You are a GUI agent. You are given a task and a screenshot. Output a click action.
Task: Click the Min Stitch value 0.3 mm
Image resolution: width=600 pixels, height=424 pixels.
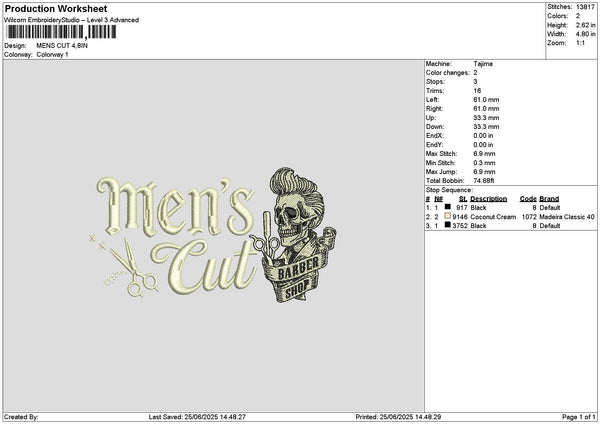pos(484,163)
